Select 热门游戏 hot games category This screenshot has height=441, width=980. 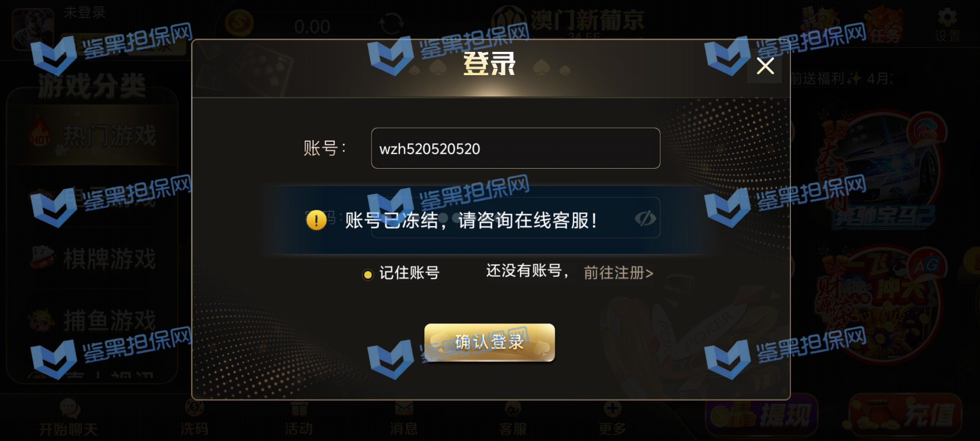coord(93,135)
